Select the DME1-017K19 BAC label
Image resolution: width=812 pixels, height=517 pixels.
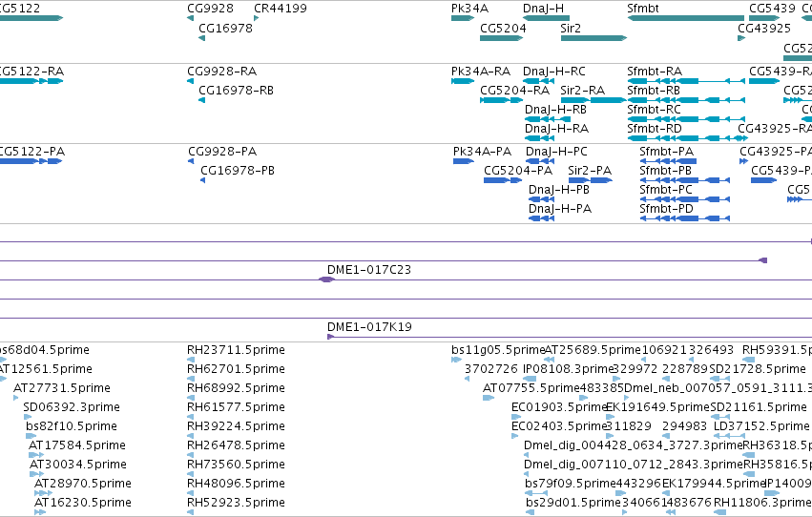click(x=369, y=327)
